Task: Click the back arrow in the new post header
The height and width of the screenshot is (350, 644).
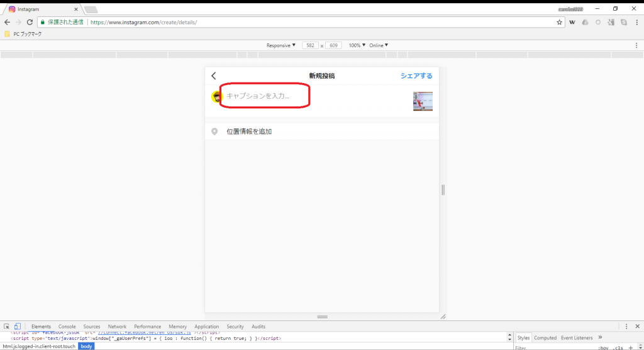Action: click(214, 76)
